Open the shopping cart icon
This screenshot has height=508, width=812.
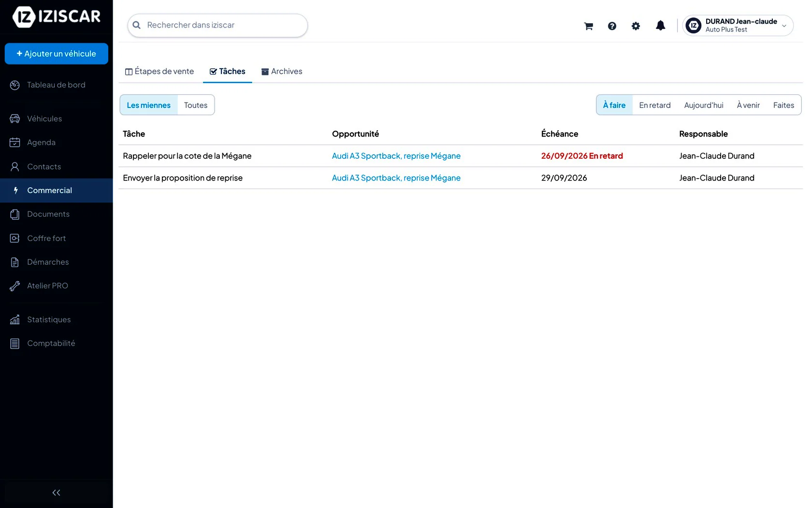click(588, 26)
